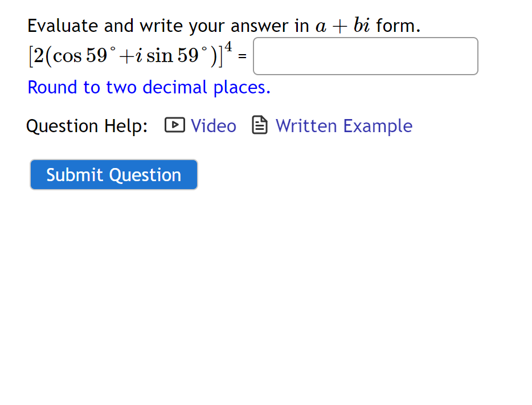View the Video walkthrough for this question

point(213,125)
